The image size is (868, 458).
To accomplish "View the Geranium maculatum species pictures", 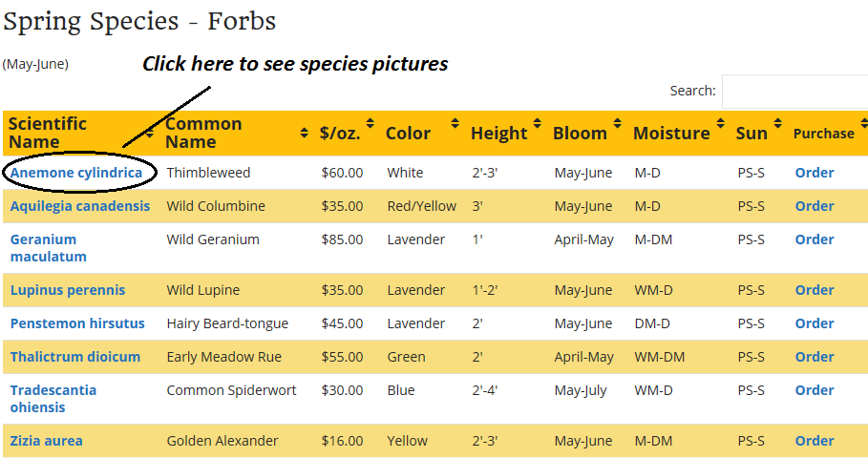I will tap(49, 248).
